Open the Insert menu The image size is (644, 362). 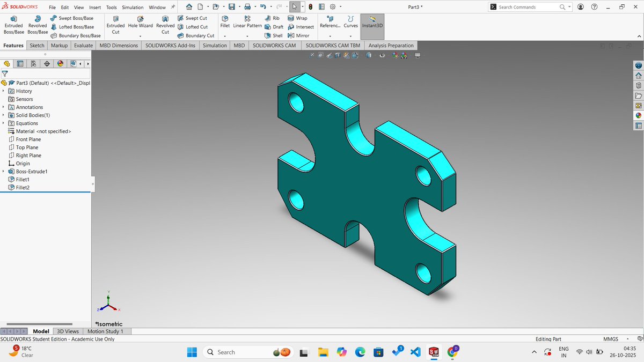point(95,8)
